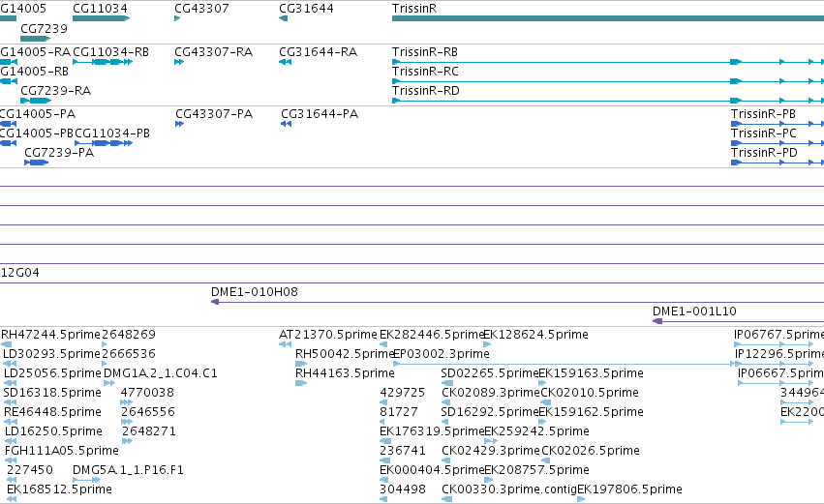
Task: Open EST label EK208757.5prime
Action: pos(536,470)
